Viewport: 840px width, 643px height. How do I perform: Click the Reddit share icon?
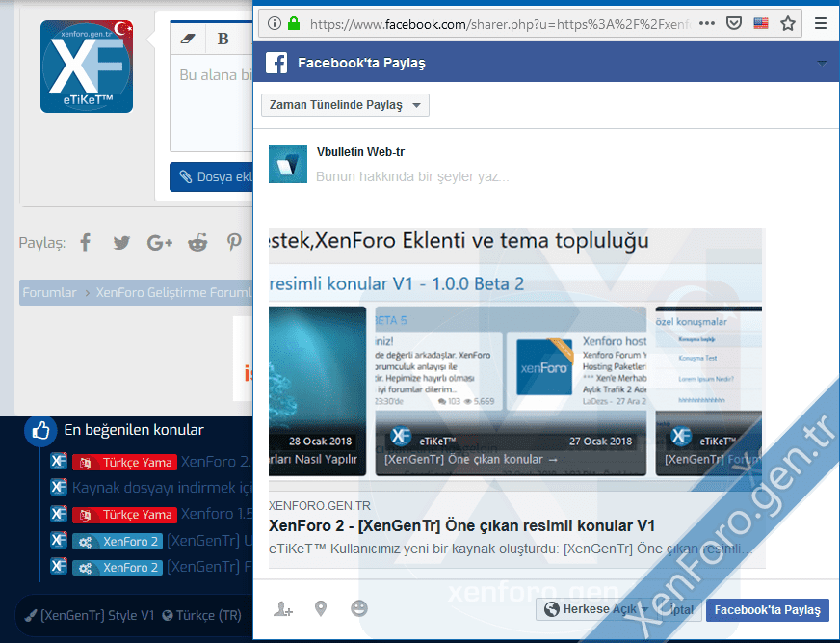[197, 243]
